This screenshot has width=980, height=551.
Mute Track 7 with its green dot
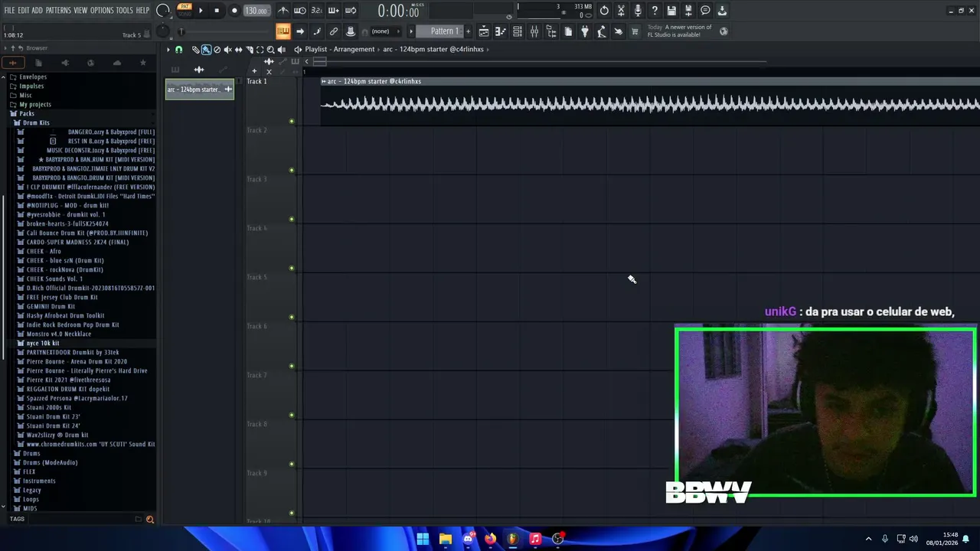click(292, 415)
